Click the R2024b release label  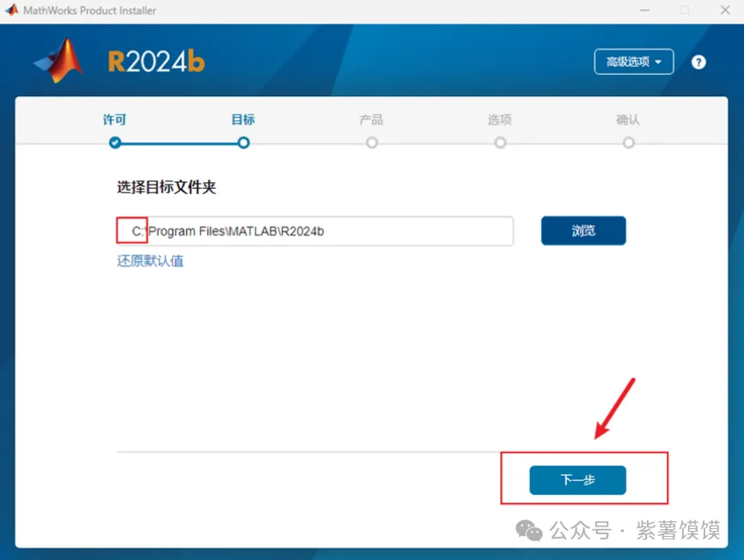click(156, 62)
